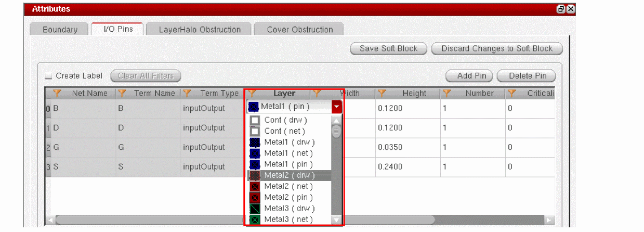Sort by the Layer column header
This screenshot has width=644, height=232.
click(284, 94)
